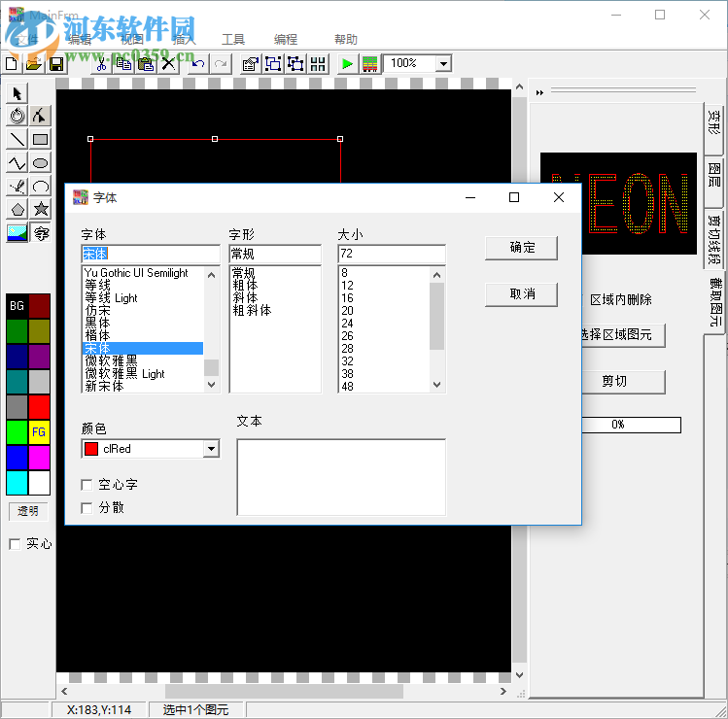The height and width of the screenshot is (719, 728).
Task: Click the 取消 button in font dialog
Action: click(521, 294)
